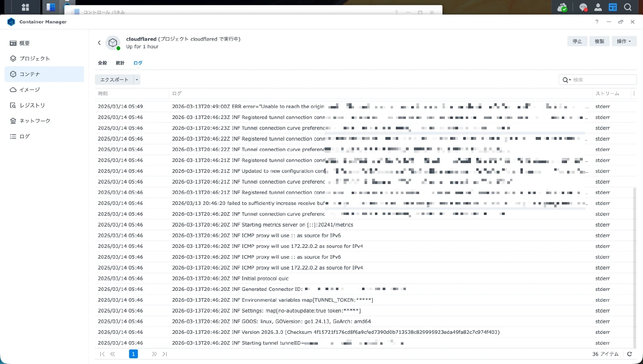This screenshot has height=364, width=643.
Task: Switch to 統計 tab
Action: tap(120, 63)
